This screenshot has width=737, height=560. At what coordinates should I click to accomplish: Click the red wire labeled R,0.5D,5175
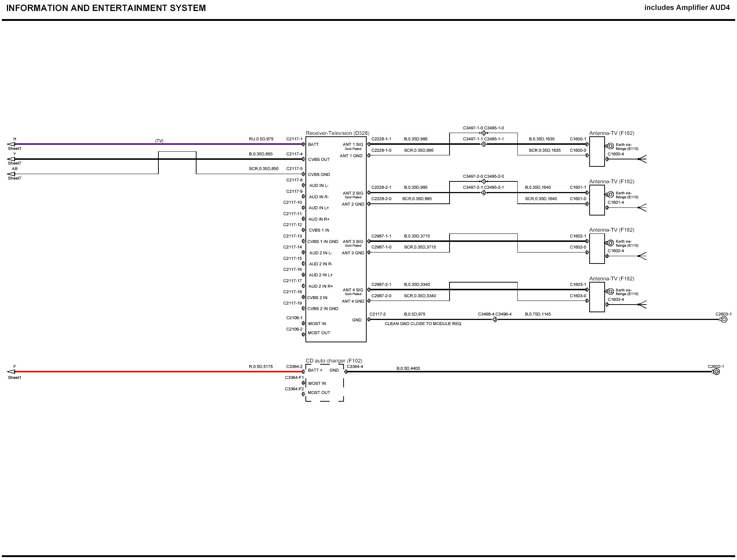[x=147, y=372]
